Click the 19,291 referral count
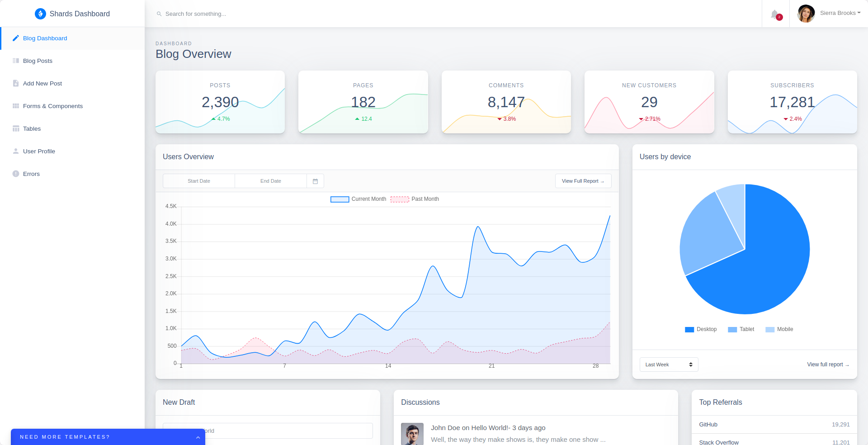 pos(841,424)
